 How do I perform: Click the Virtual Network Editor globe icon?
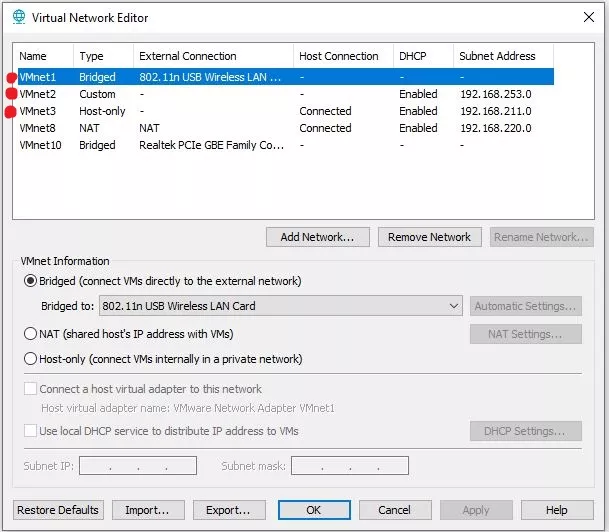pos(19,17)
